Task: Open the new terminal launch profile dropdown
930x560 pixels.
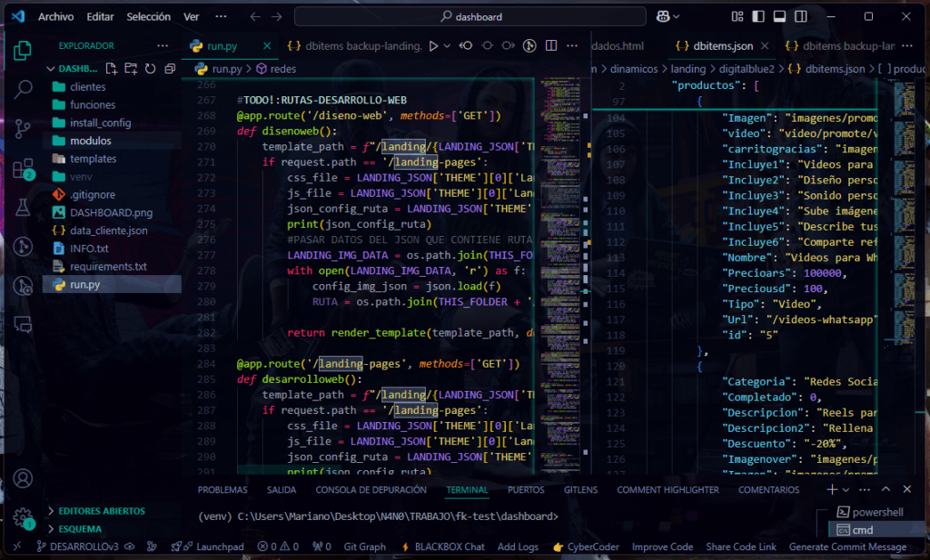Action: click(x=845, y=489)
